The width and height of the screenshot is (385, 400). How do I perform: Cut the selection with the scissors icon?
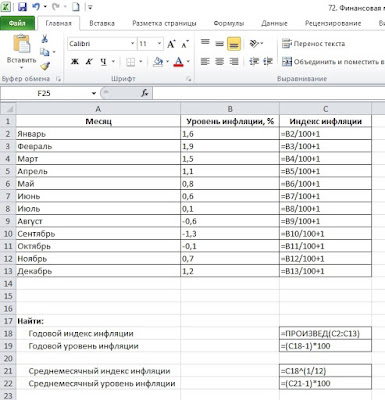point(44,39)
